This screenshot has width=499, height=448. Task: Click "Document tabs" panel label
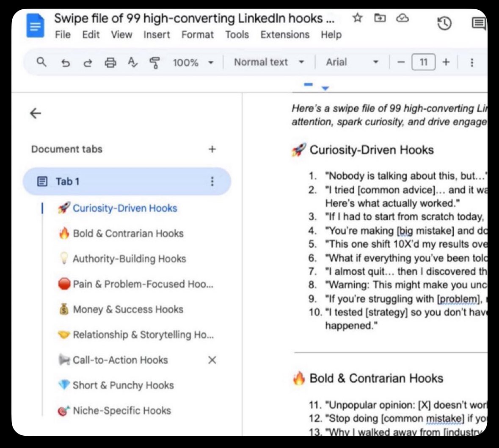67,149
